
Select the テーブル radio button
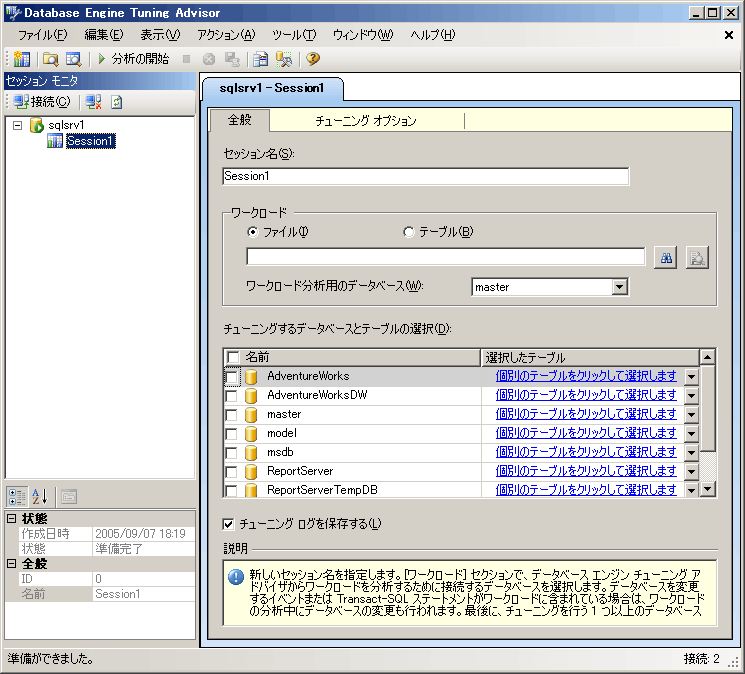coord(408,232)
